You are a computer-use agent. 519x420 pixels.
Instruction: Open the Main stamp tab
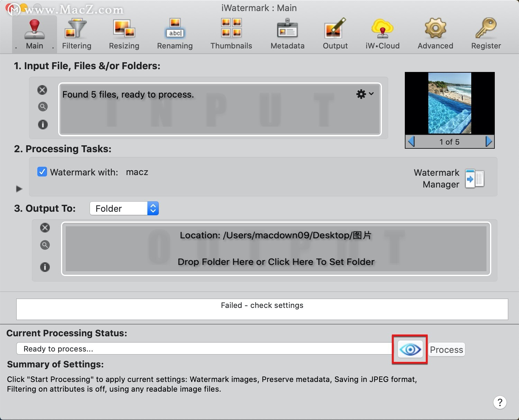[34, 34]
